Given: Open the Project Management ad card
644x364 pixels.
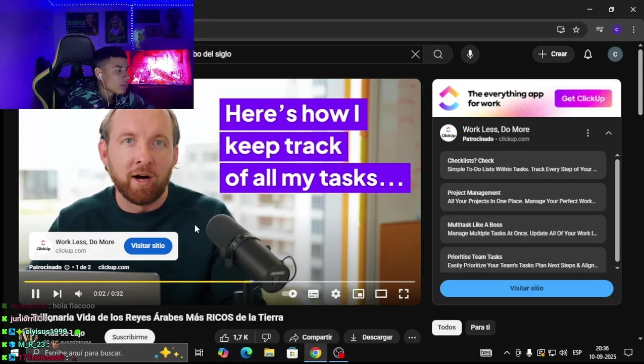Looking at the screenshot, I should 523,197.
